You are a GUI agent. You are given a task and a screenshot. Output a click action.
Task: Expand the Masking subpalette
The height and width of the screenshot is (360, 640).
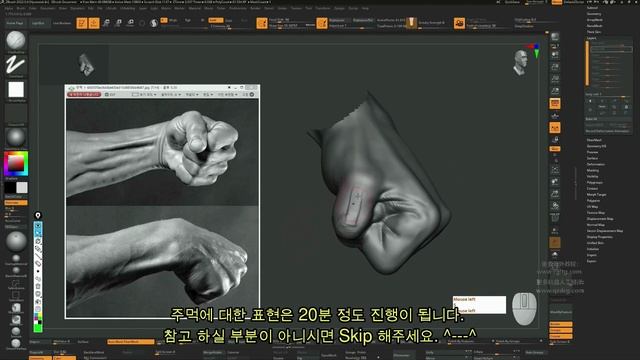point(593,170)
